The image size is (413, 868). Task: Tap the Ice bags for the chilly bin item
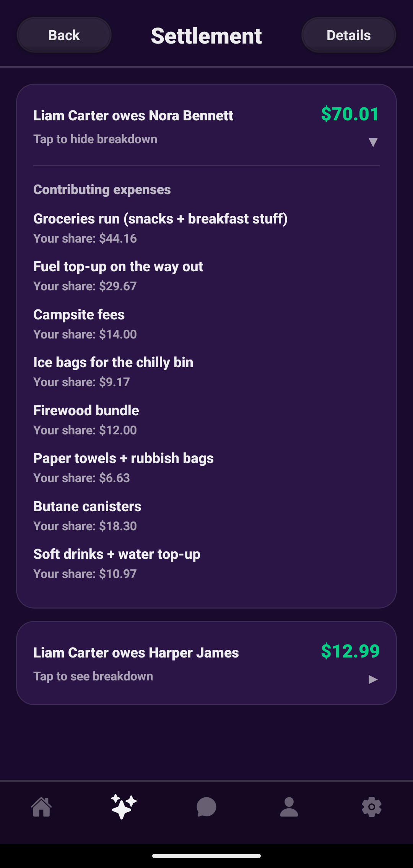[x=113, y=363]
